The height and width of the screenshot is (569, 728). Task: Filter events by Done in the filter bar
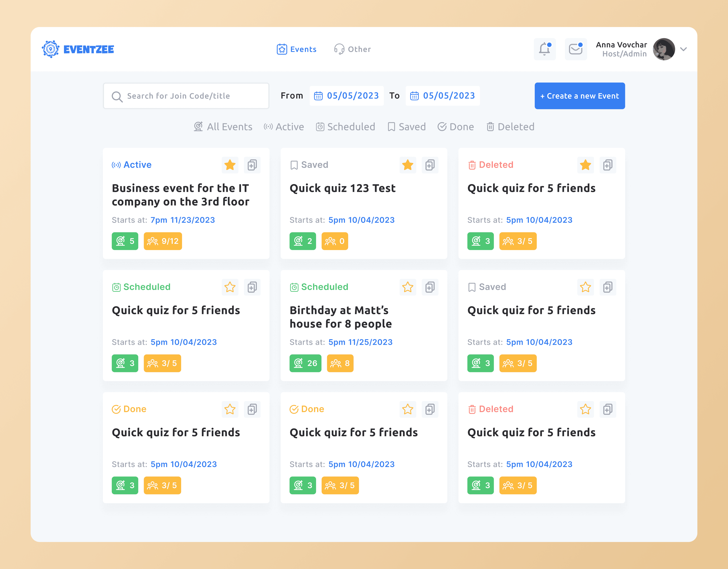click(456, 127)
